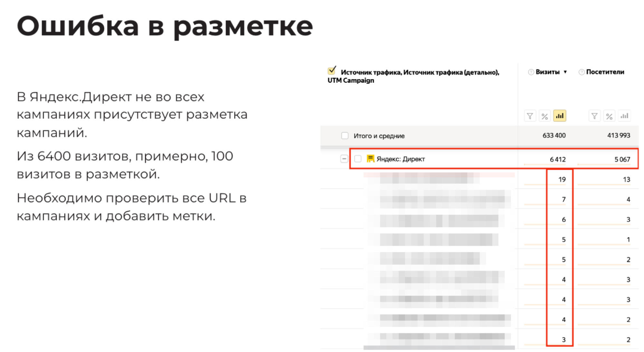Toggle the grouping checkbox beside Источник трафика
This screenshot has width=644, height=352.
pyautogui.click(x=332, y=71)
